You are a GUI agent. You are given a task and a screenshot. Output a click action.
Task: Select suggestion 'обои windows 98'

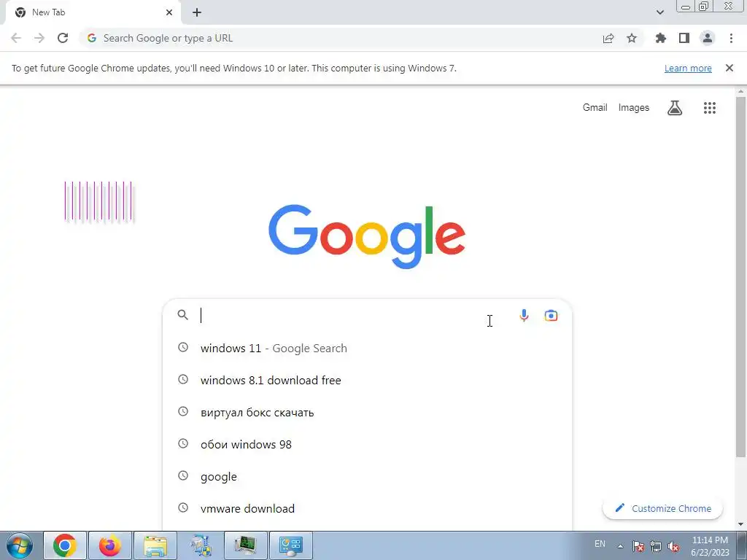[368, 444]
